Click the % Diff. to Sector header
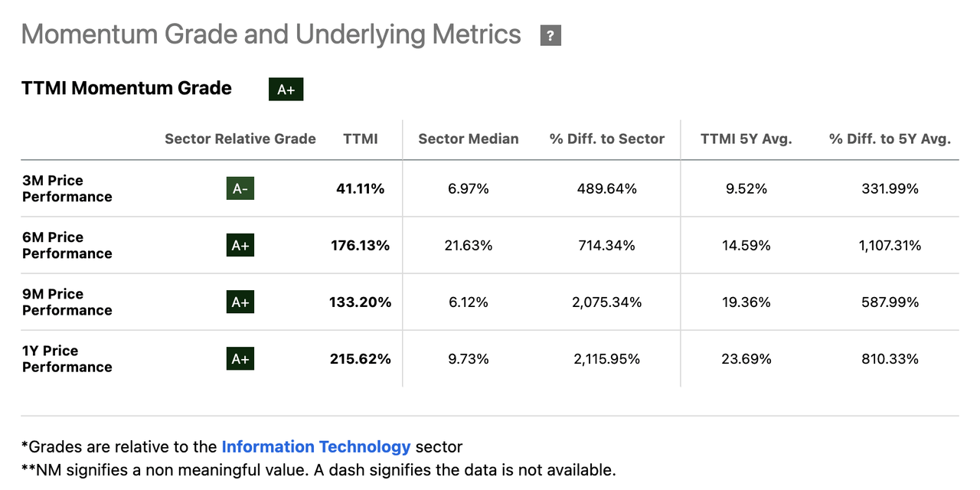 [x=607, y=139]
